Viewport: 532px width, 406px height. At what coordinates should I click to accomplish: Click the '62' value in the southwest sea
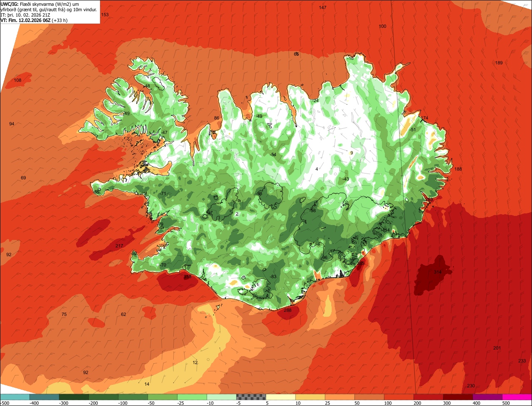coord(123,314)
